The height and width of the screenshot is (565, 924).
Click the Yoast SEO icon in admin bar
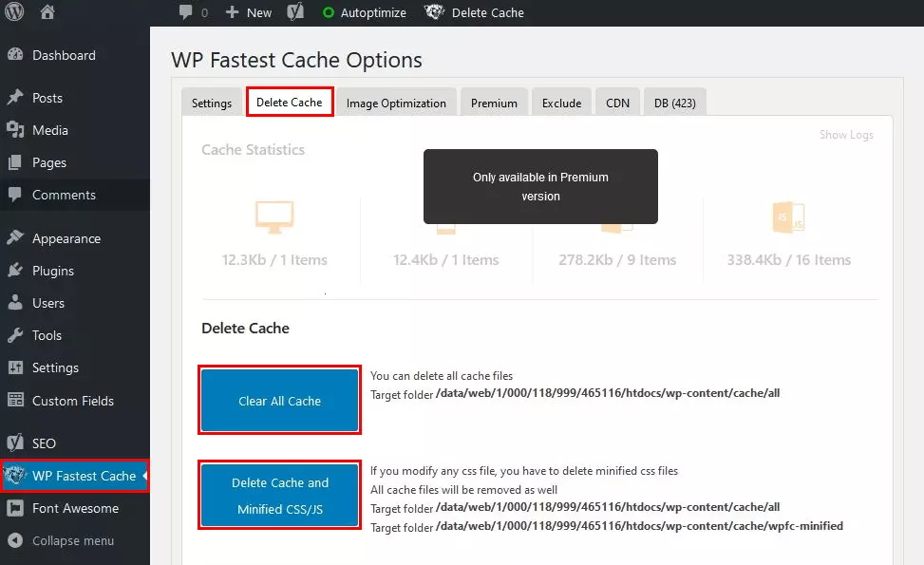tap(296, 12)
